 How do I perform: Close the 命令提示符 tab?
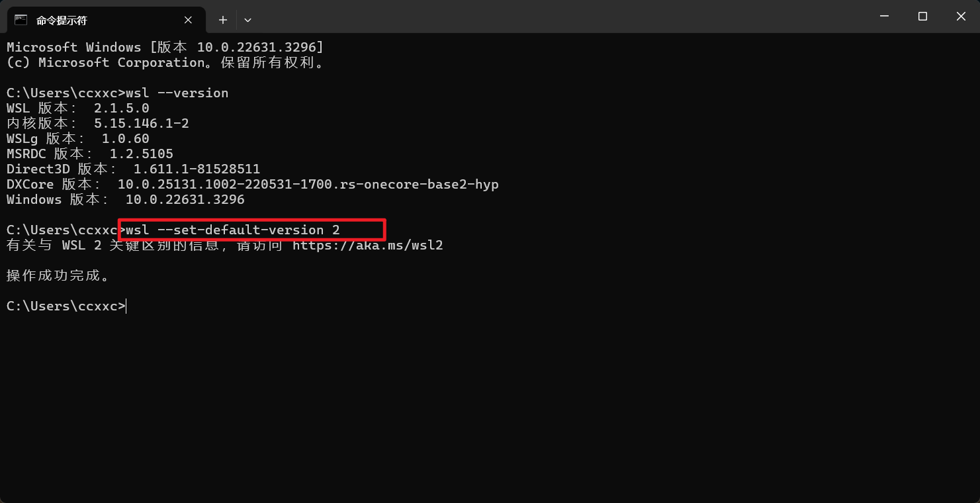(x=188, y=21)
